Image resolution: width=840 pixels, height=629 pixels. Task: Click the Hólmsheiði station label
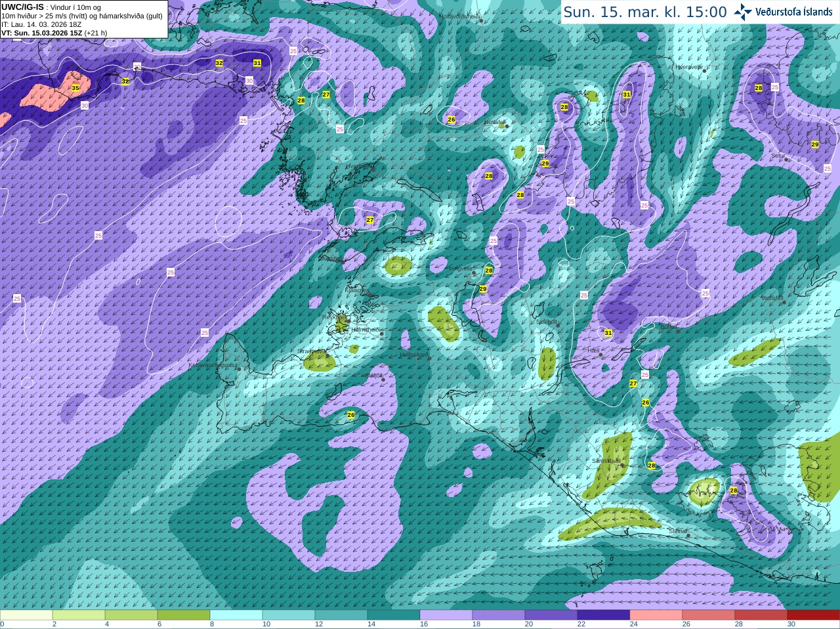pos(366,330)
